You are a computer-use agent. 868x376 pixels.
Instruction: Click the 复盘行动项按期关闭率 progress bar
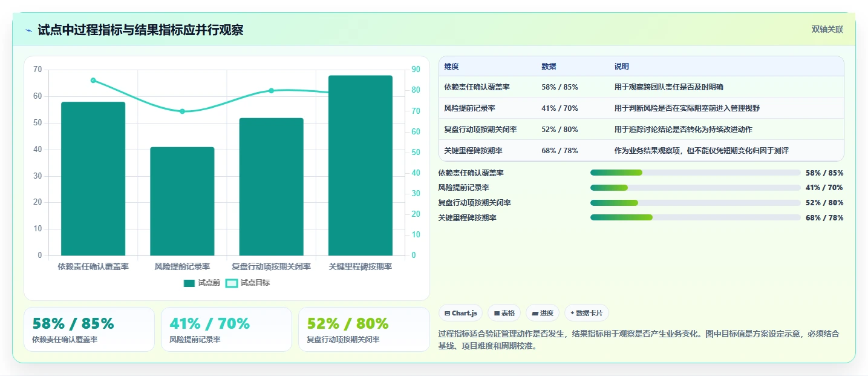click(x=696, y=202)
